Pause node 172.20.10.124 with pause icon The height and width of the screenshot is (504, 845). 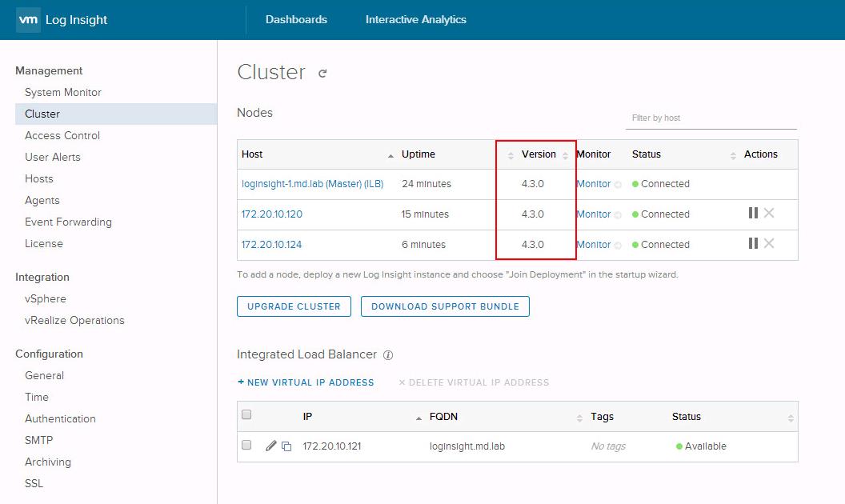753,243
